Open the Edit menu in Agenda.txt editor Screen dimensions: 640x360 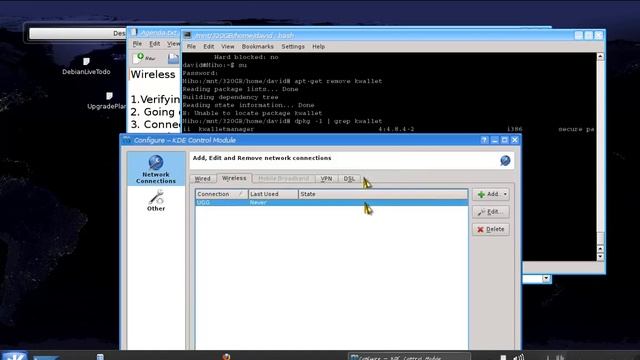154,44
